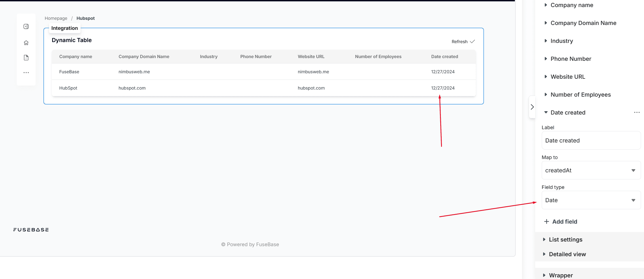Viewport: 644px width, 279px height.
Task: Click the Dynamic Table title
Action: point(72,40)
